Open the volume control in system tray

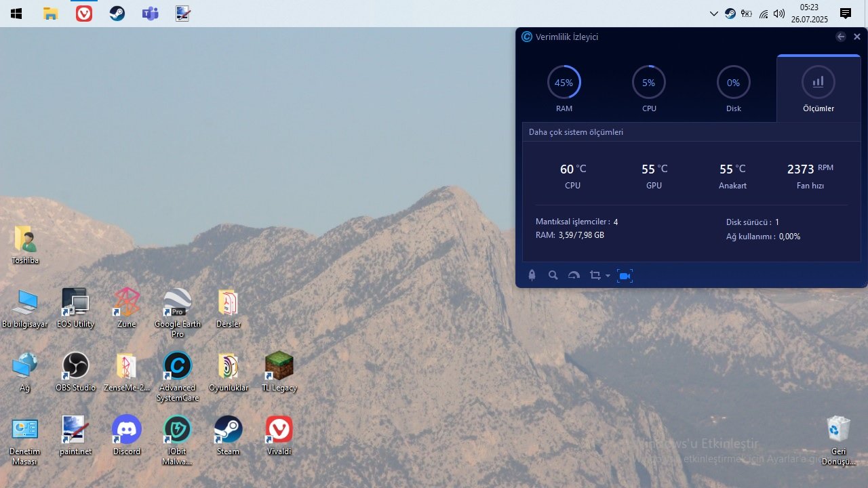point(778,14)
